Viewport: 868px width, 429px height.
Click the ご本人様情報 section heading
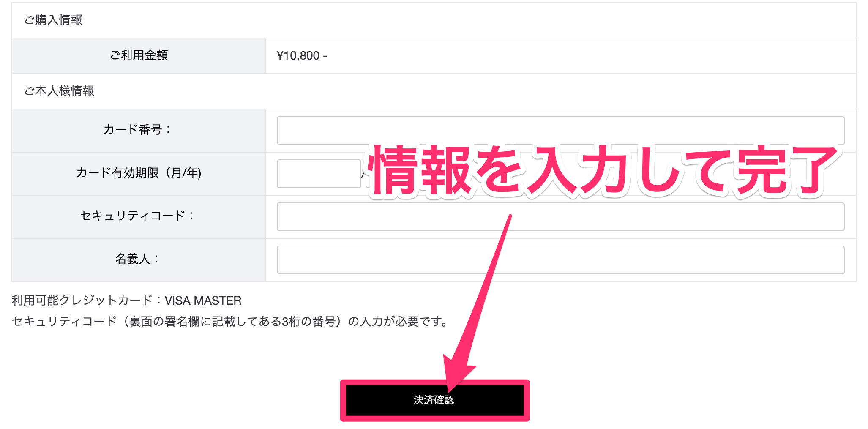59,91
